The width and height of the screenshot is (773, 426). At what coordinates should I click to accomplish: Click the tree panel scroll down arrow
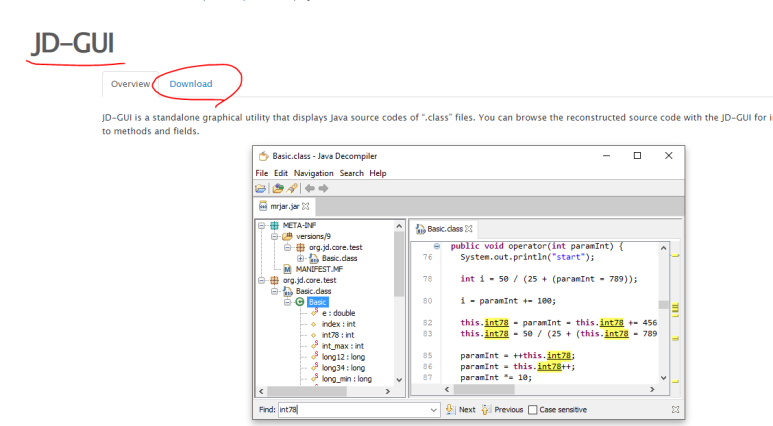point(399,380)
